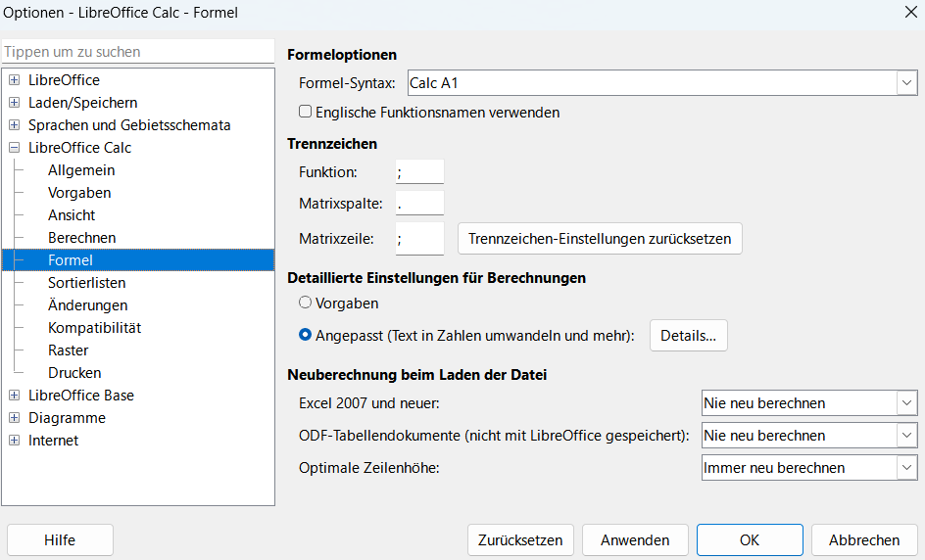Open the Optimale Zeilenhöhe dropdown
925x560 pixels.
pyautogui.click(x=809, y=468)
